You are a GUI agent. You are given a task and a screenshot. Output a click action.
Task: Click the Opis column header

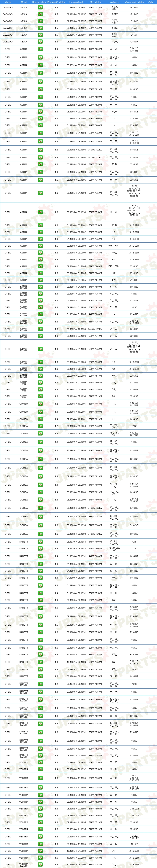151,2
